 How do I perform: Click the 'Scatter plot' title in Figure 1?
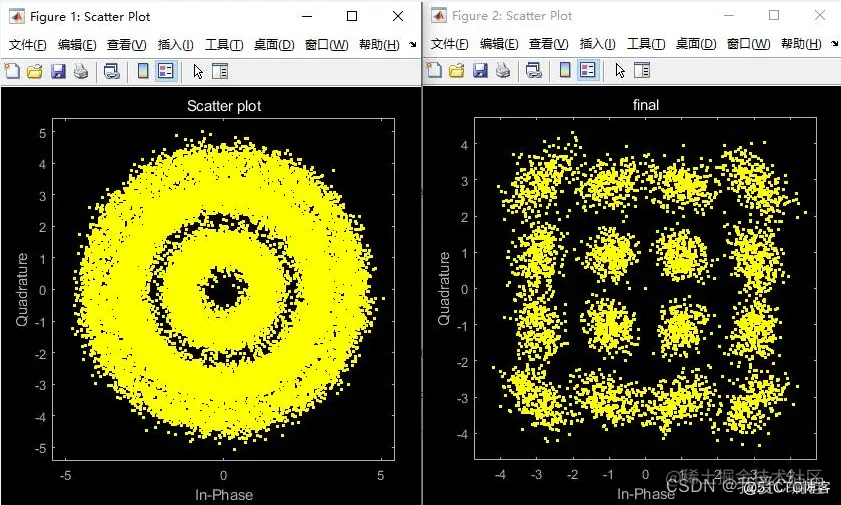(224, 106)
